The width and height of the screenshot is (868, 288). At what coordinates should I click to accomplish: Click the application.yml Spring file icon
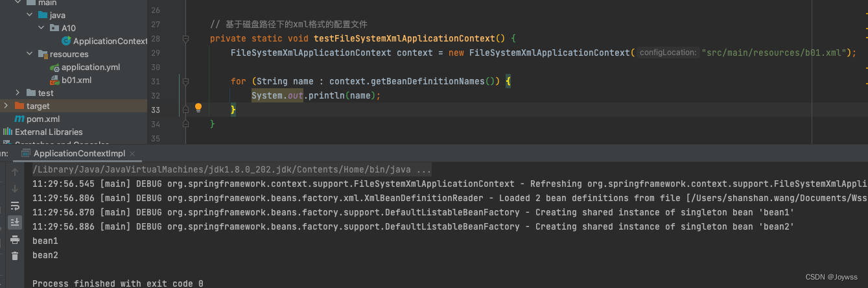click(x=54, y=67)
